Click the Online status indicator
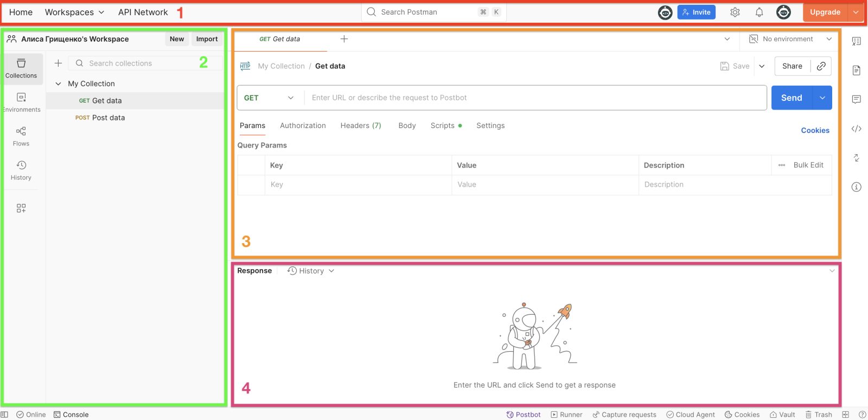 coord(31,415)
